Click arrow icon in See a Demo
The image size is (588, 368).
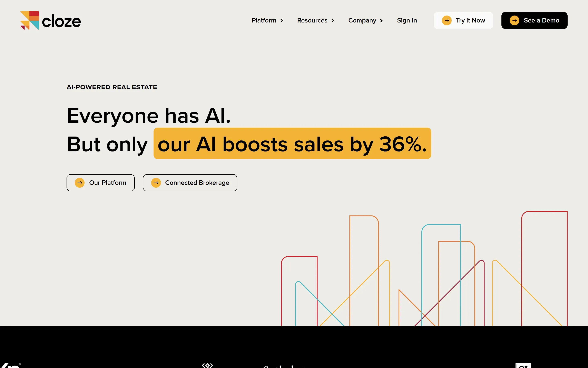pos(514,20)
